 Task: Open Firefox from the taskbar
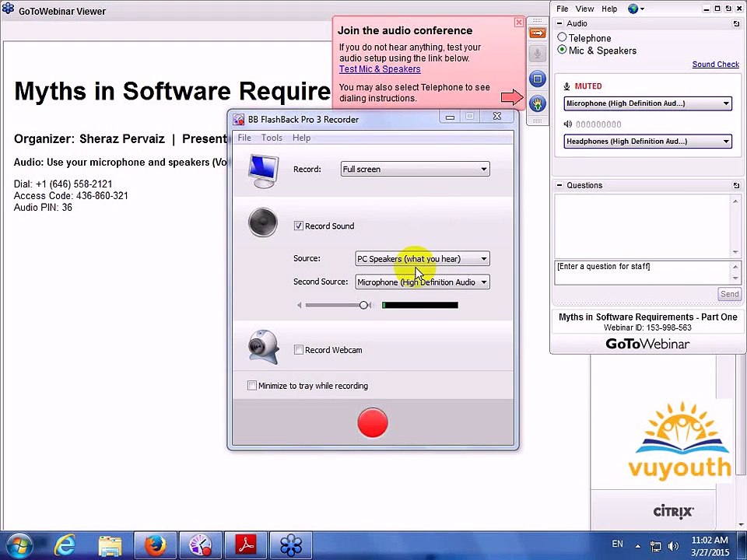pyautogui.click(x=155, y=546)
